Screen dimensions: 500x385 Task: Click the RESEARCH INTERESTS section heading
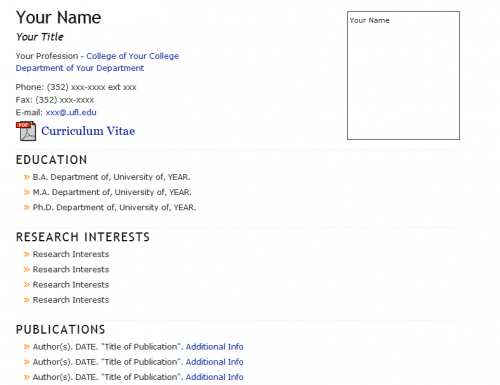click(83, 237)
